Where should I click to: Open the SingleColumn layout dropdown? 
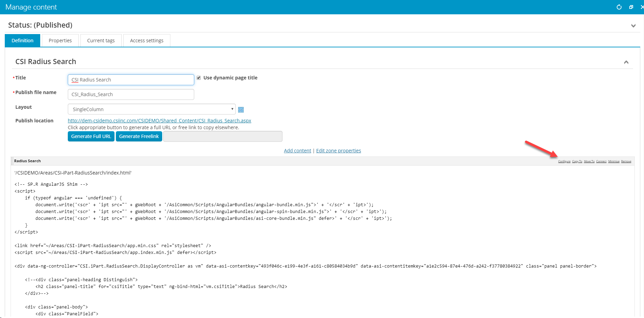pos(152,109)
